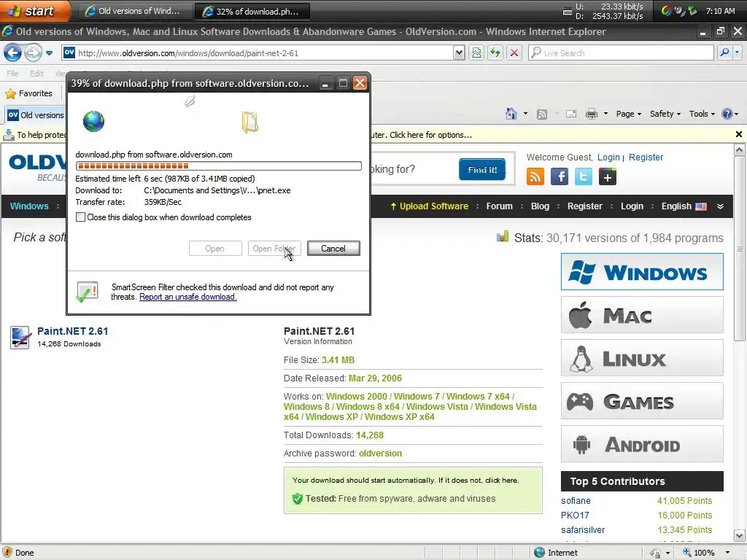Click the Games category banner
Image resolution: width=747 pixels, height=560 pixels.
[x=642, y=401]
